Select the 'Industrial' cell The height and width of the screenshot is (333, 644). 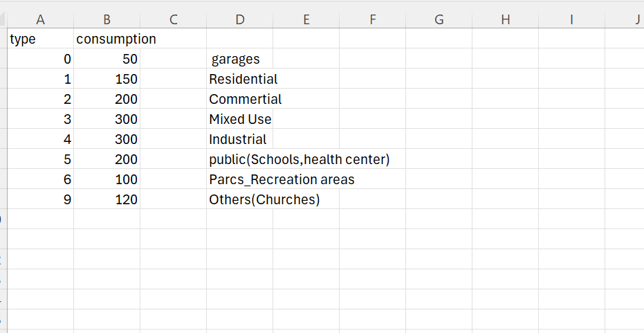(x=238, y=140)
